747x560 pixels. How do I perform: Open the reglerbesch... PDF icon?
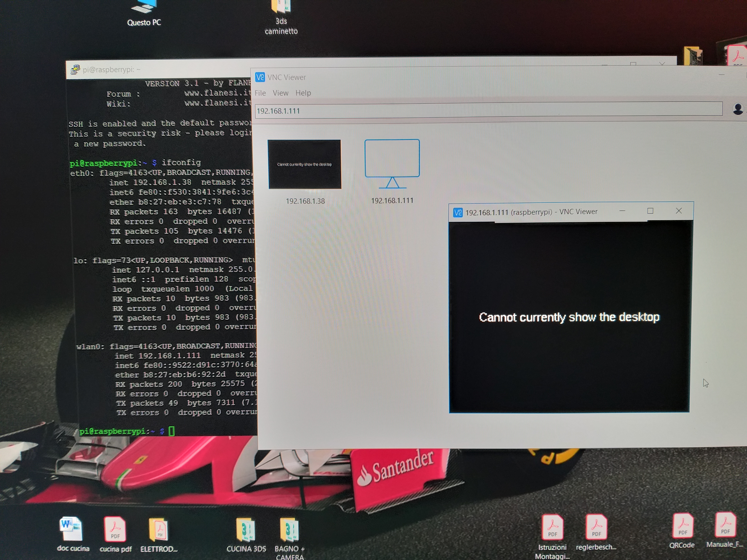[x=596, y=532]
